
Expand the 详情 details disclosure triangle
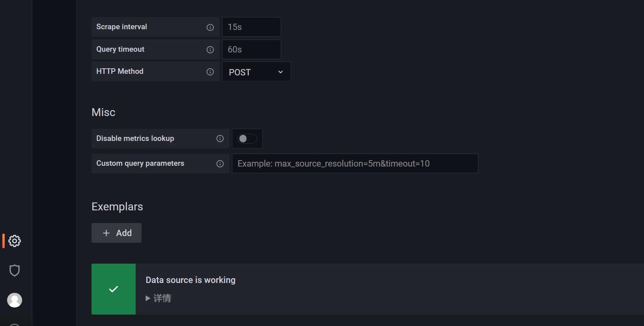click(148, 298)
